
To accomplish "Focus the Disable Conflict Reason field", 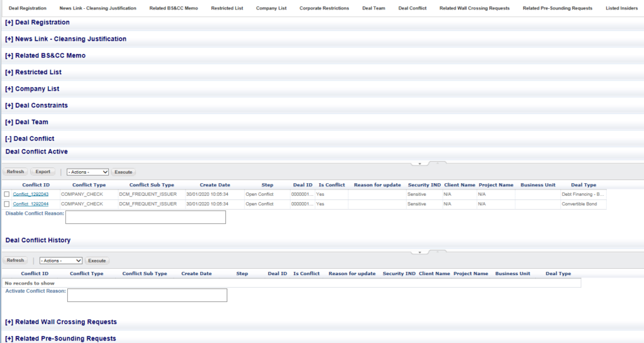I will coord(145,217).
